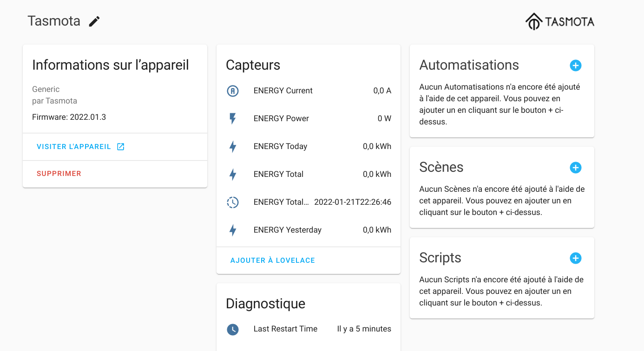Click the 2022-01-21T22:26:46 timestamp value

[x=353, y=202]
